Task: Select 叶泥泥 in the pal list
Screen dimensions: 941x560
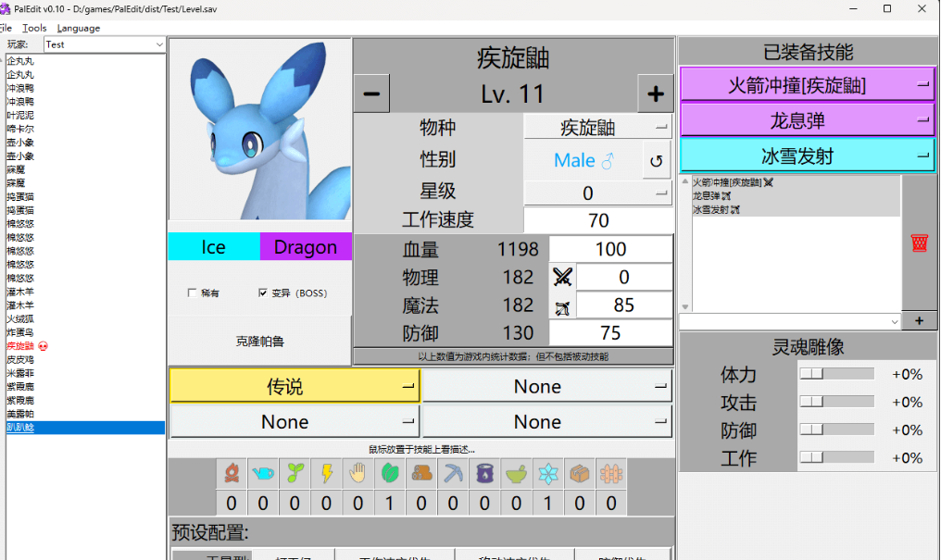Action: pos(20,115)
